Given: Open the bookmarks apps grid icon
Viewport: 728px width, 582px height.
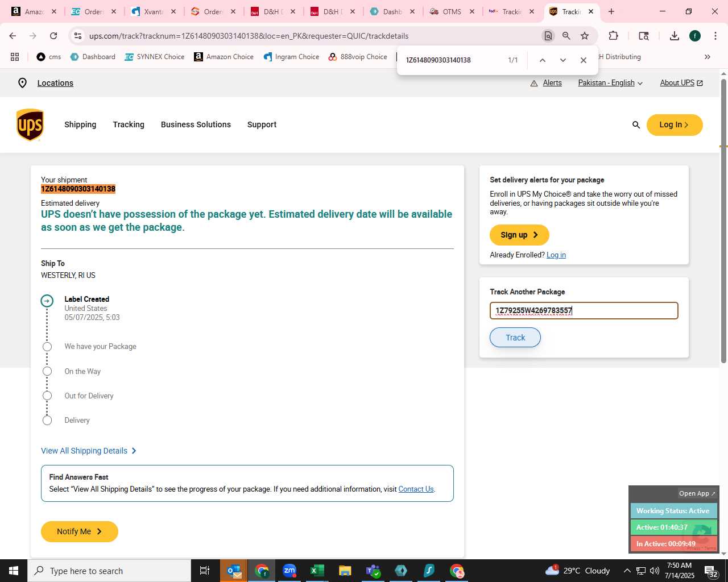Looking at the screenshot, I should tap(15, 57).
